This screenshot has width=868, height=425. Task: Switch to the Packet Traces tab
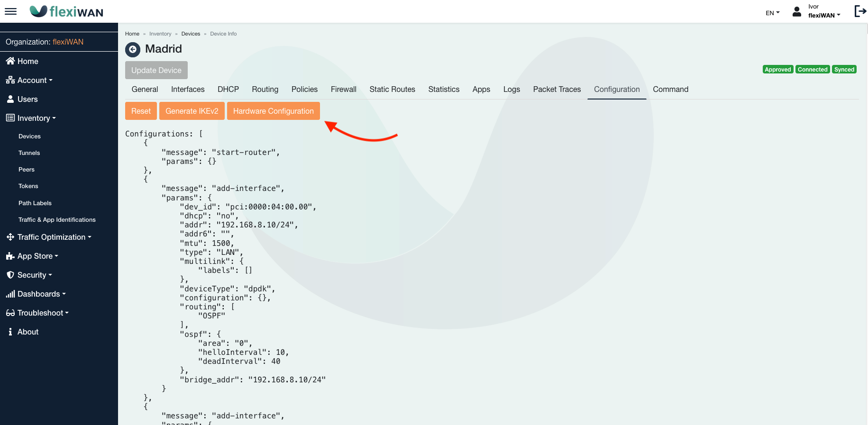tap(557, 89)
